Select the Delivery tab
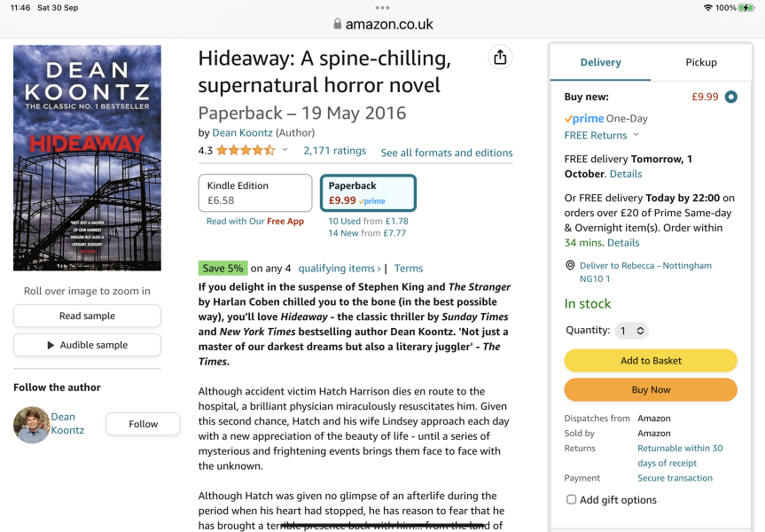The width and height of the screenshot is (765, 532). [601, 63]
